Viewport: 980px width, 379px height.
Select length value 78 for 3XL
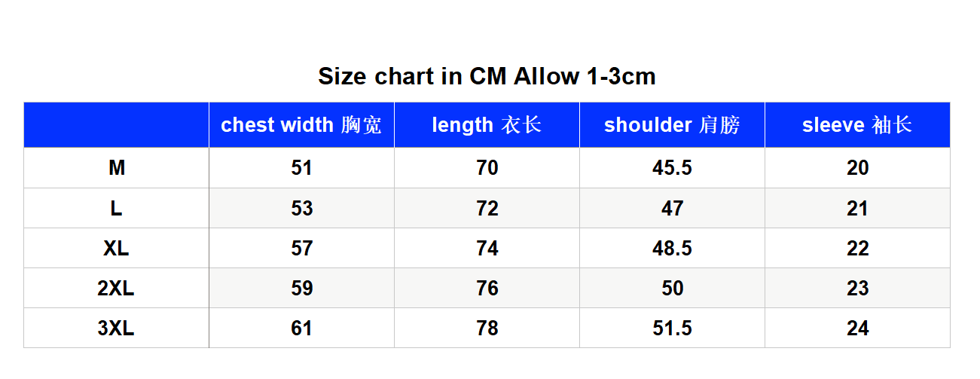pyautogui.click(x=487, y=328)
